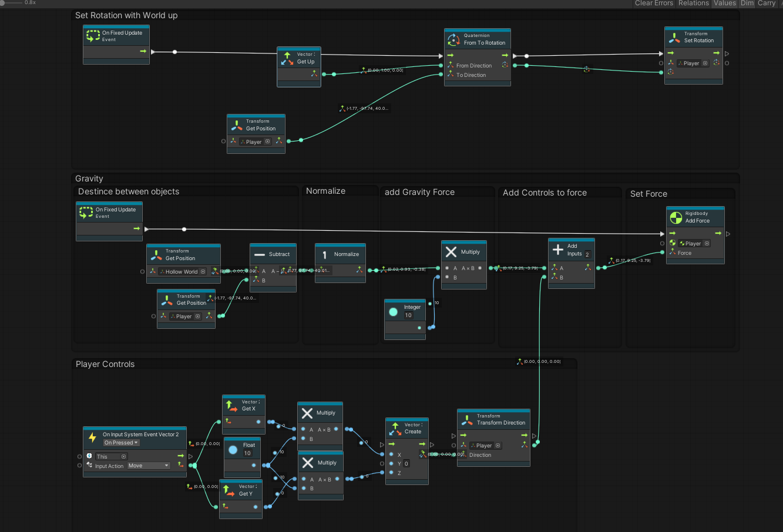Select the Float literal circle icon

(233, 450)
